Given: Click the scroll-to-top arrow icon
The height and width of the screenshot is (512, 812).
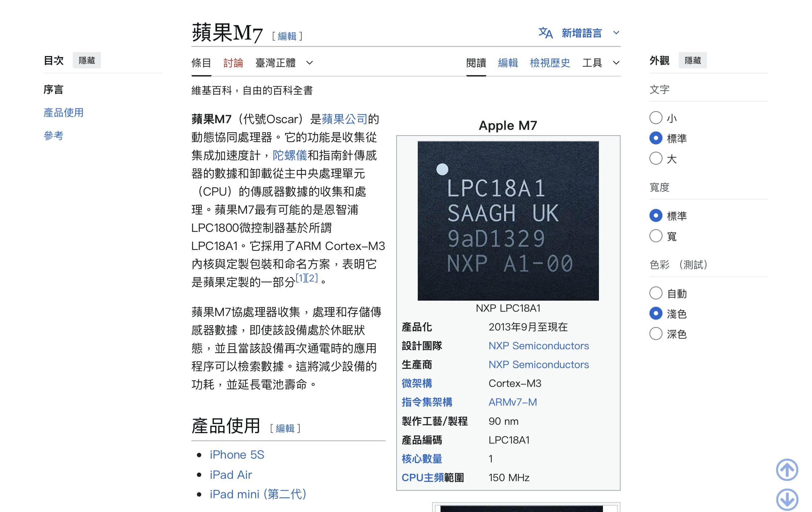Looking at the screenshot, I should 787,469.
